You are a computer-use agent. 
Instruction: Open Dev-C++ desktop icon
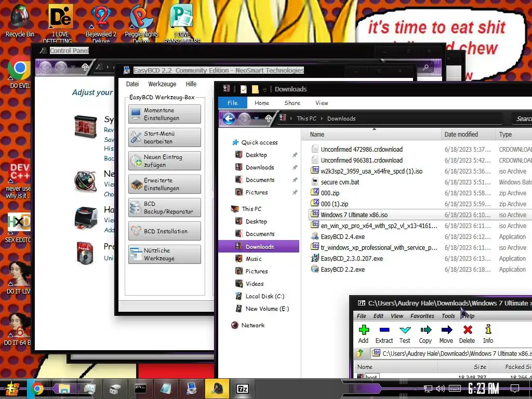[x=19, y=178]
